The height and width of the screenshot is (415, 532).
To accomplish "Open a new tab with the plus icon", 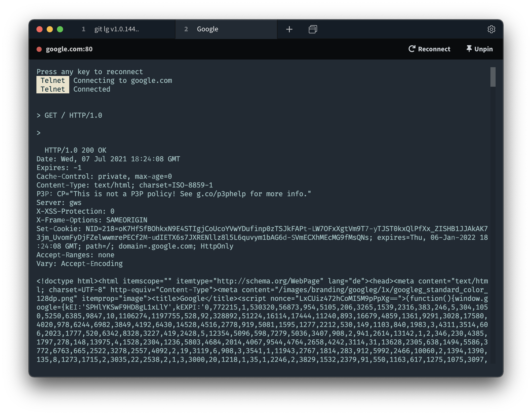I will (x=289, y=29).
